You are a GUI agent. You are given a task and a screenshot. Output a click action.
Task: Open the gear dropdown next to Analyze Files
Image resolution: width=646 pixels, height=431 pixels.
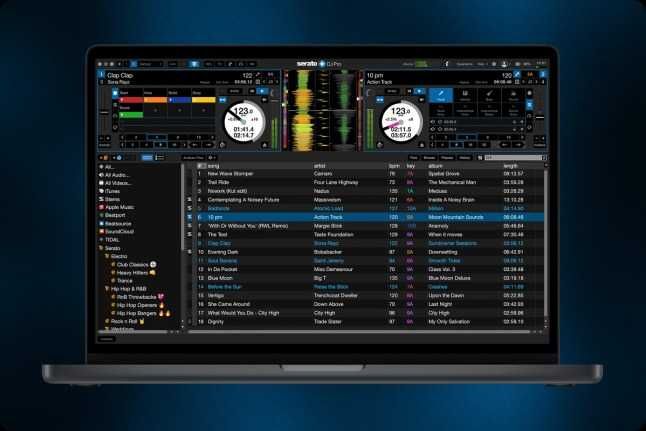212,158
